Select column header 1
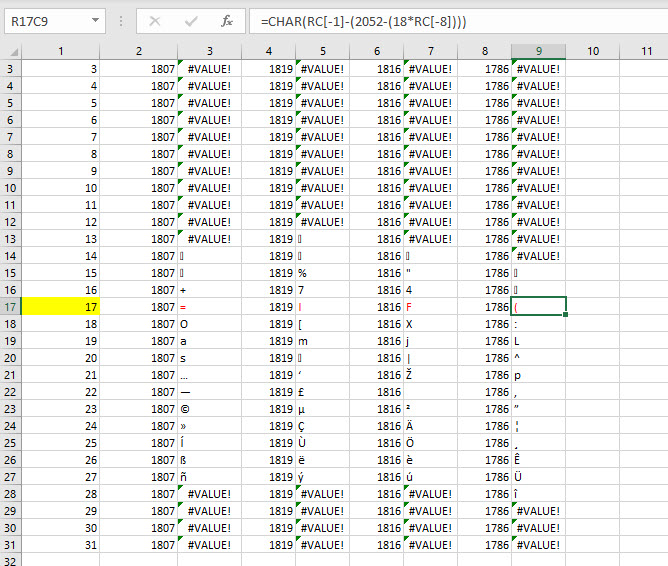 [60, 52]
